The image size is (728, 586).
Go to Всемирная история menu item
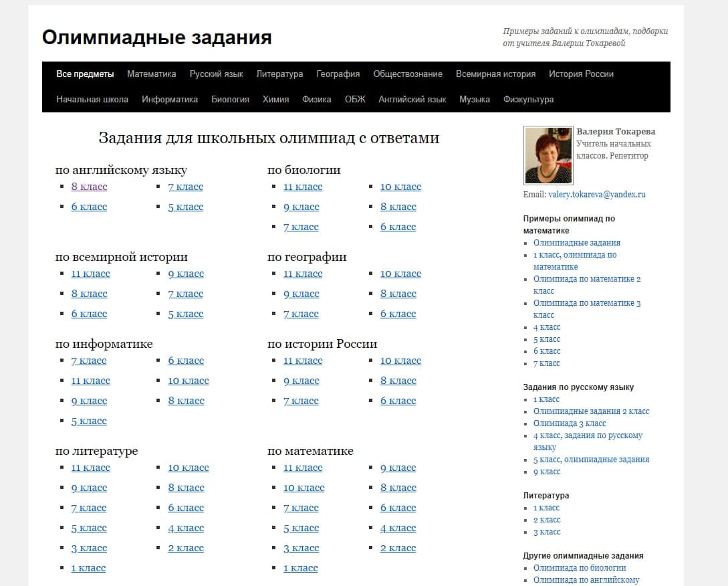pos(495,74)
